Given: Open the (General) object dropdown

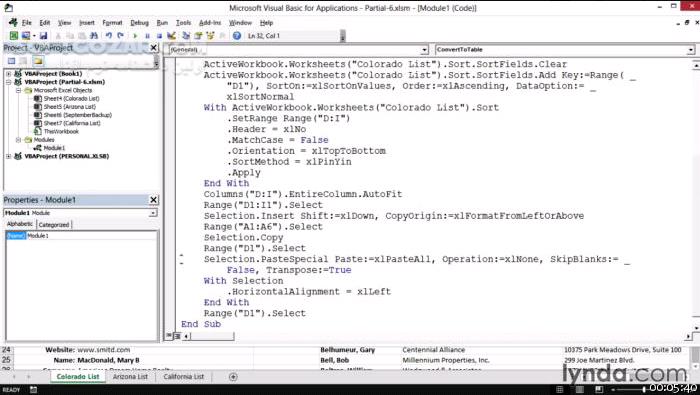Looking at the screenshot, I should pos(424,50).
